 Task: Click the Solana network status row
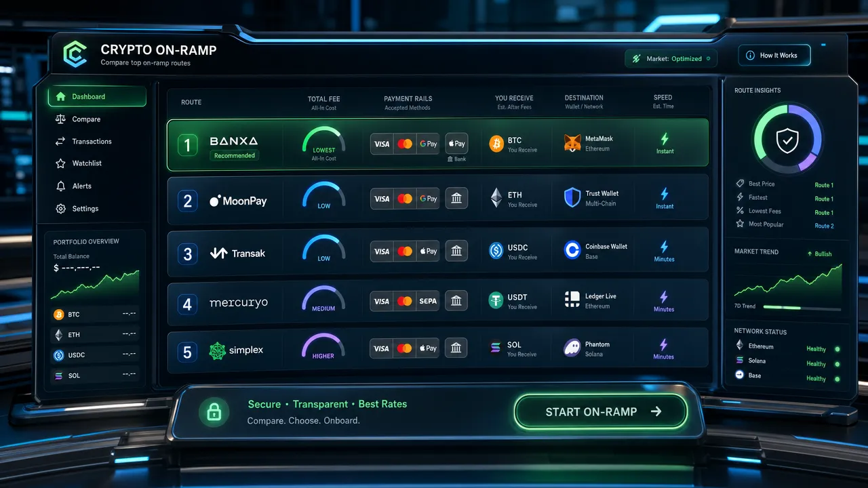pos(788,362)
